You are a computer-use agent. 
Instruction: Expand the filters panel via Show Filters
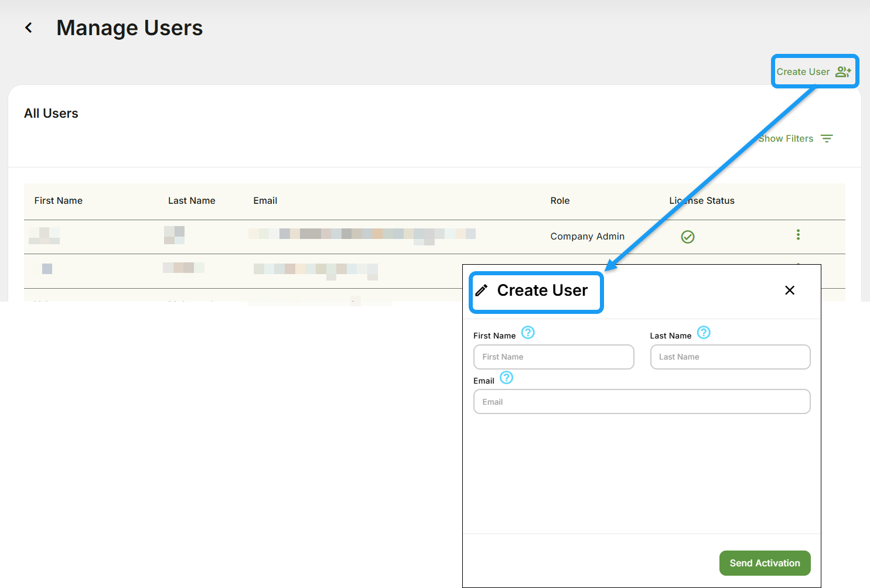(786, 138)
